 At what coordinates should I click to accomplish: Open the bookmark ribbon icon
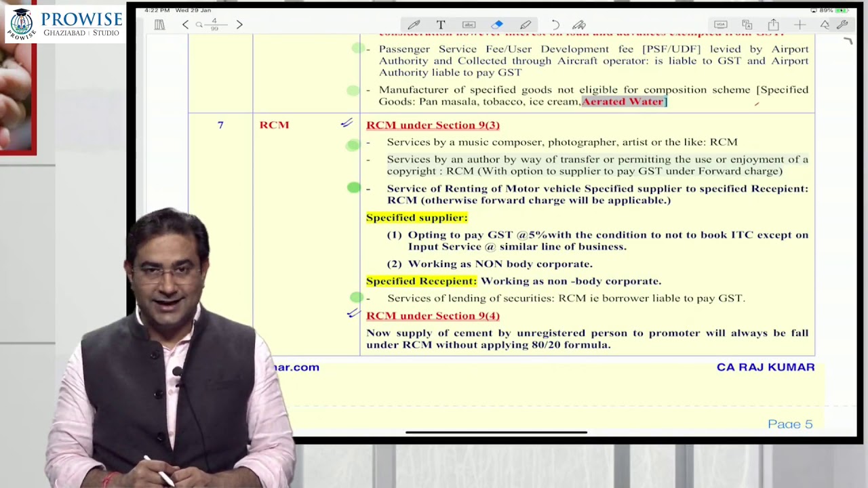pyautogui.click(x=825, y=25)
